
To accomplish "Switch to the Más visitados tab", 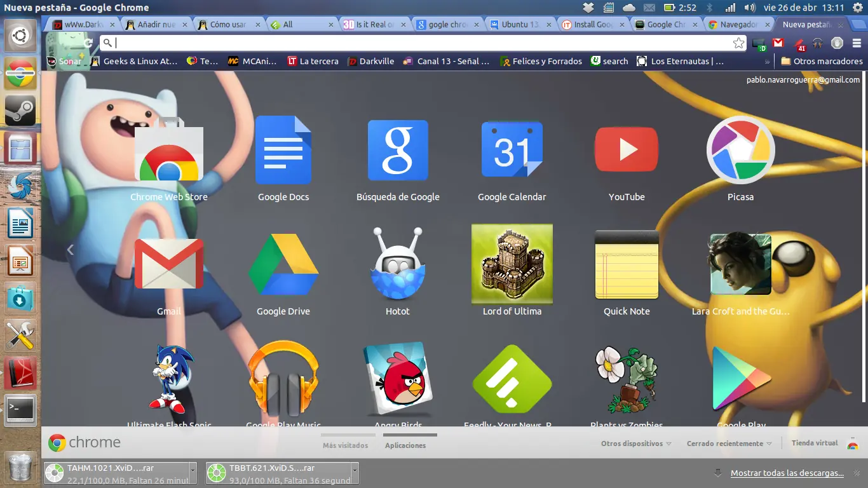I will pyautogui.click(x=345, y=445).
